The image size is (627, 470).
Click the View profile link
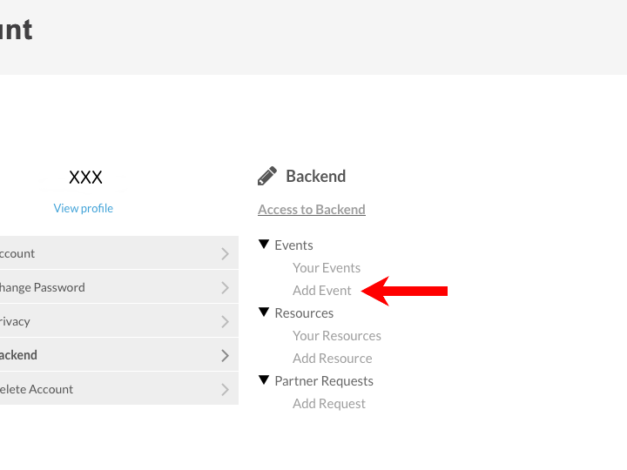(x=83, y=208)
